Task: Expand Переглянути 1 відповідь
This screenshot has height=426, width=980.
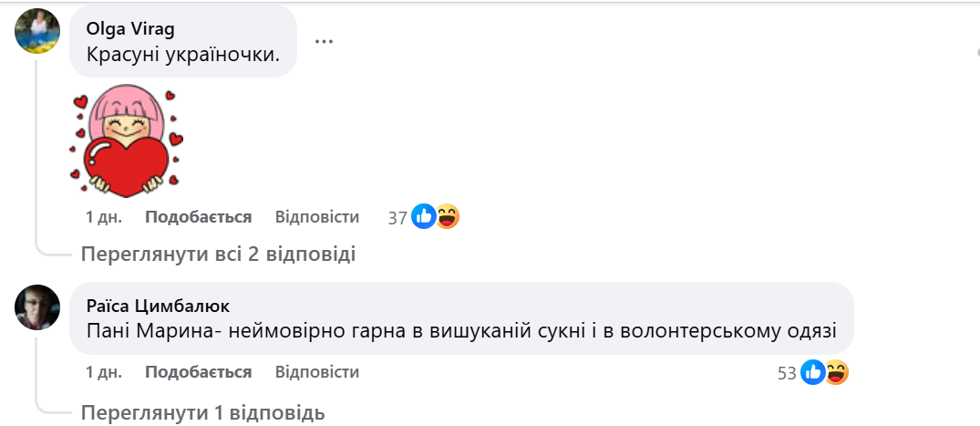Action: pyautogui.click(x=202, y=412)
